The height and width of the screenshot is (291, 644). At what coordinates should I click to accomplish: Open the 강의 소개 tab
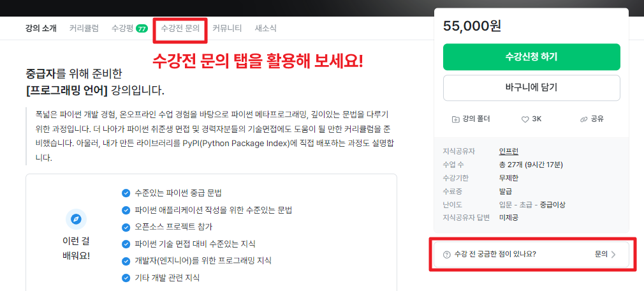tap(41, 28)
